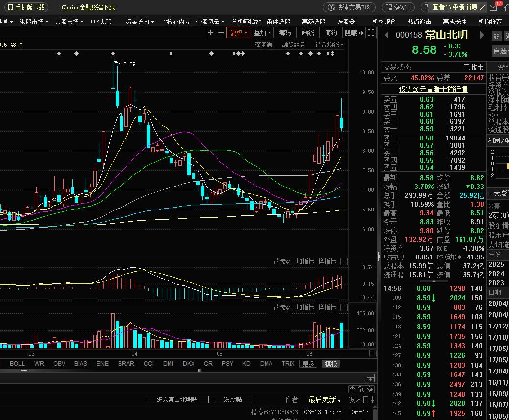Click the 快速交易F12 button

[349, 7]
